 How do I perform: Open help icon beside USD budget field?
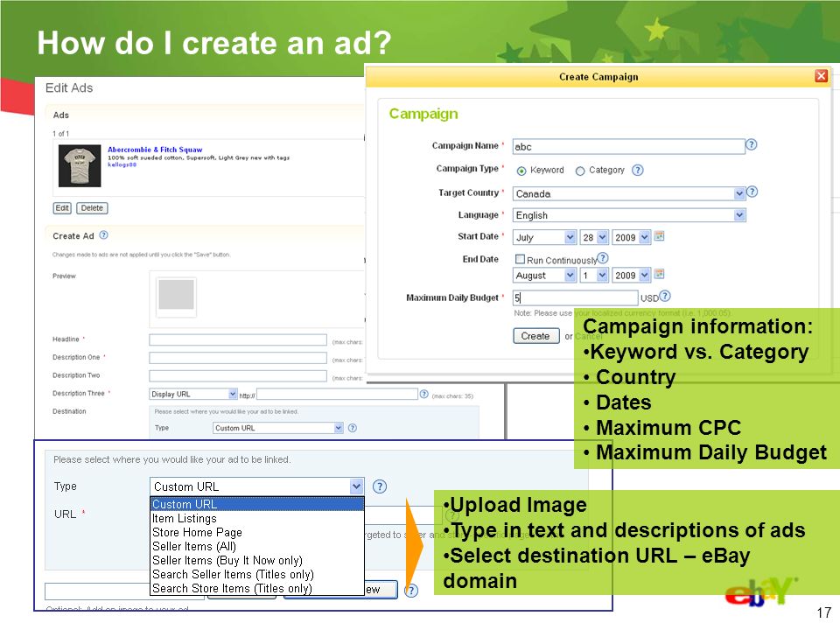coord(665,297)
